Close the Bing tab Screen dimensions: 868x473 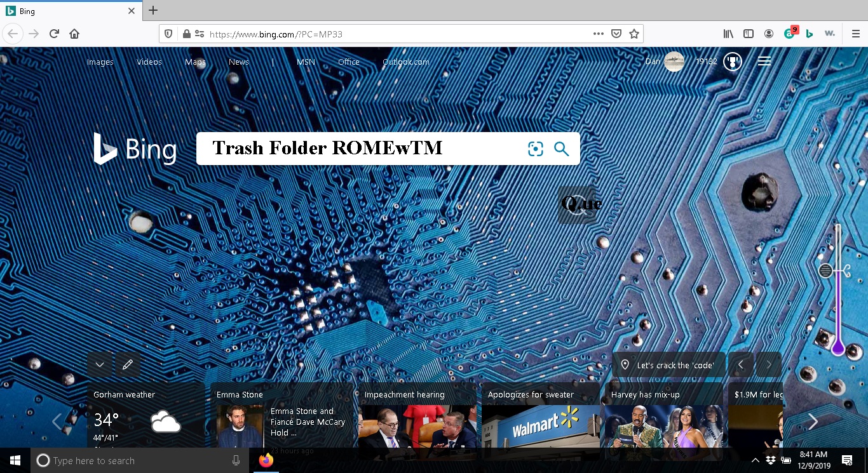pyautogui.click(x=132, y=11)
